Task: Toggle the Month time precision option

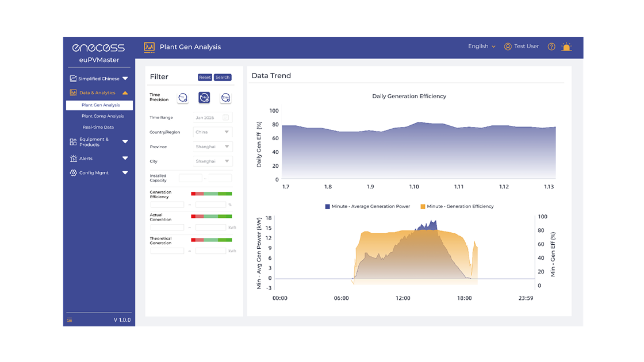Action: pyautogui.click(x=204, y=98)
